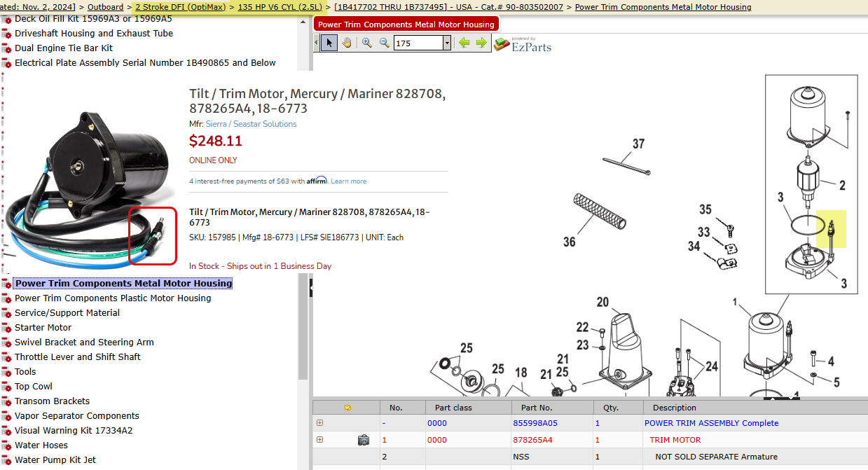Viewport: 868px width, 470px height.
Task: Click the yellow note icon in table header
Action: coord(347,408)
